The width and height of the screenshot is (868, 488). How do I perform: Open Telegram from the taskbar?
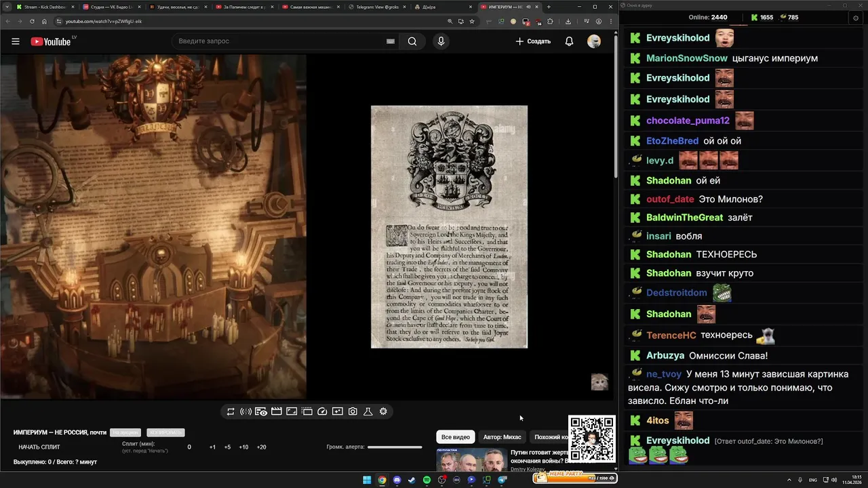(x=502, y=480)
